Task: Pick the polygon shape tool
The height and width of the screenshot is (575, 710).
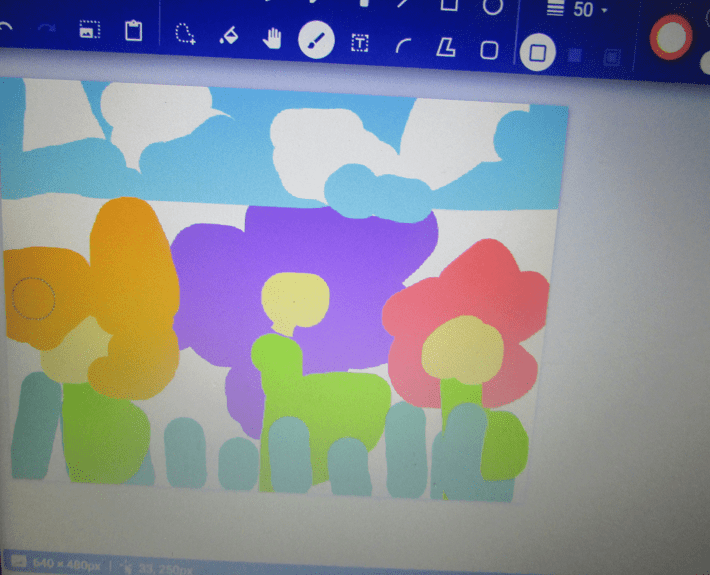Action: click(x=446, y=47)
